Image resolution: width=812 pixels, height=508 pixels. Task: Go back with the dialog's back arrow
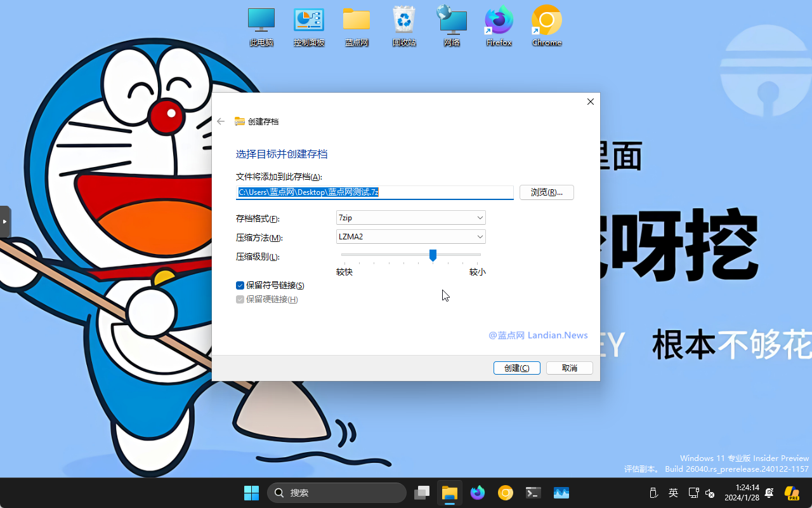click(x=221, y=121)
